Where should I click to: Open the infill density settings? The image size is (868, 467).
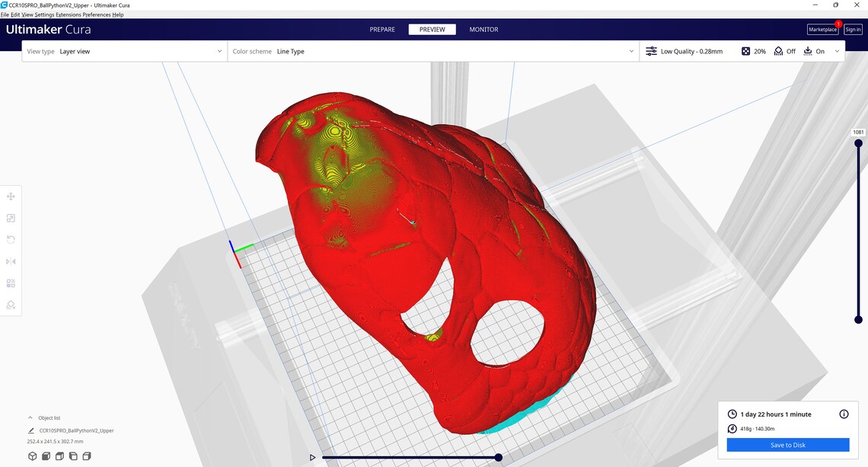(x=753, y=51)
